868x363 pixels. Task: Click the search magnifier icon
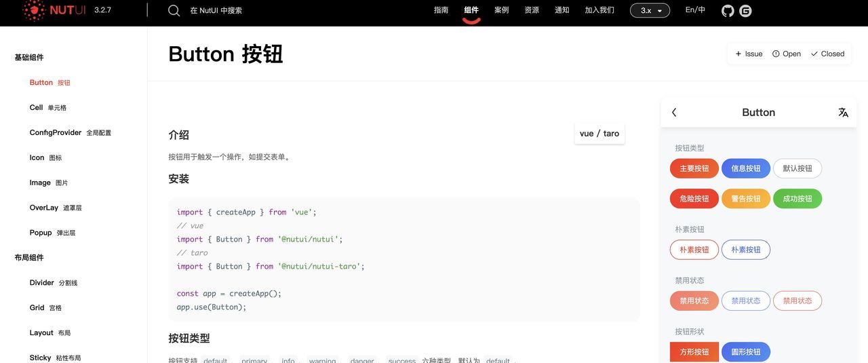[x=174, y=10]
